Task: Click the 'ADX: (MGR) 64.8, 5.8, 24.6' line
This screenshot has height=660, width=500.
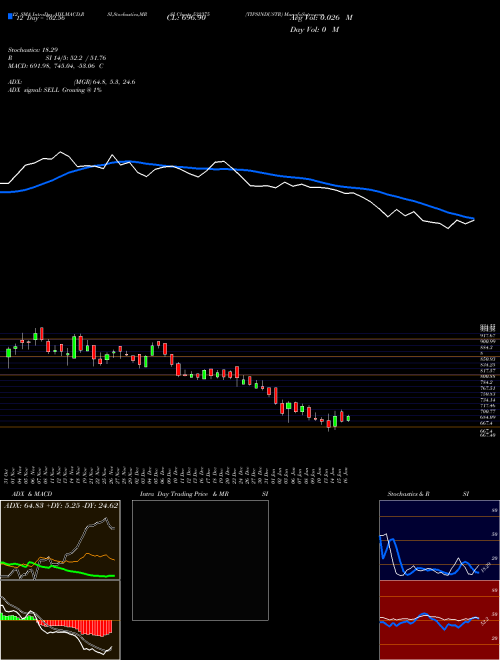Action: pyautogui.click(x=72, y=82)
